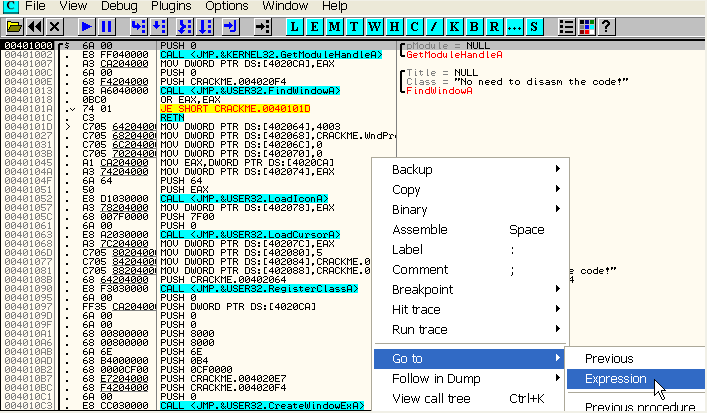Show Windows list with W button
Viewport: 707px width, 413px height.
tap(374, 27)
